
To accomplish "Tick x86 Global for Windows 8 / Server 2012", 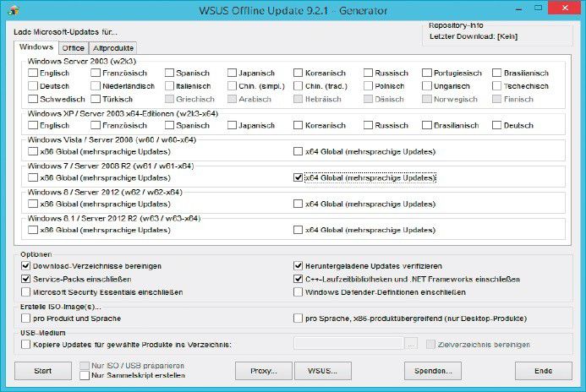I will [x=33, y=204].
